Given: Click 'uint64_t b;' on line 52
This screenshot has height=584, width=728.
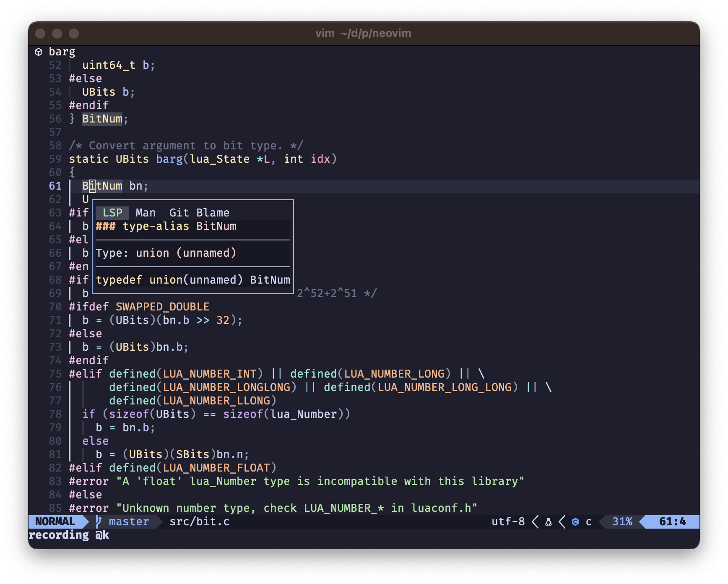Looking at the screenshot, I should (x=119, y=65).
